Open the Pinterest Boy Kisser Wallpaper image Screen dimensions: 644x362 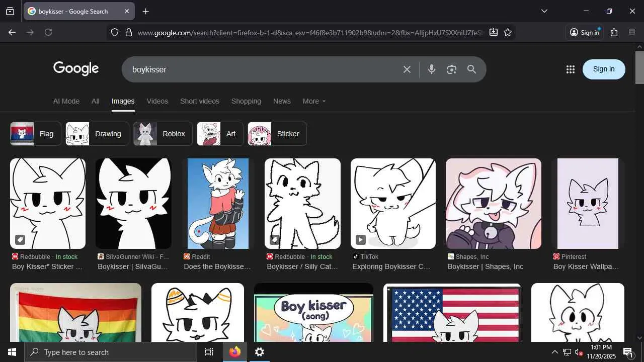588,204
